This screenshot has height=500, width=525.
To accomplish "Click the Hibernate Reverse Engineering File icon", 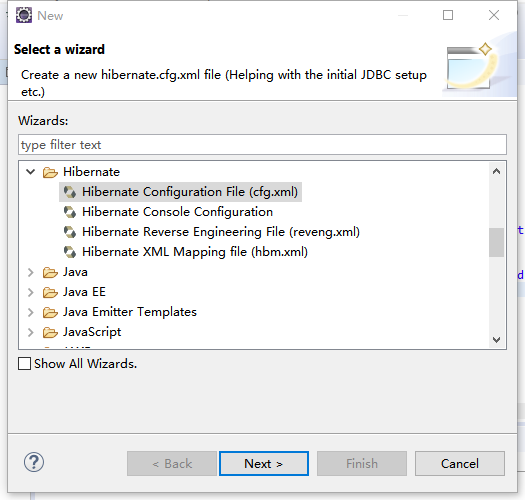I will coord(70,232).
